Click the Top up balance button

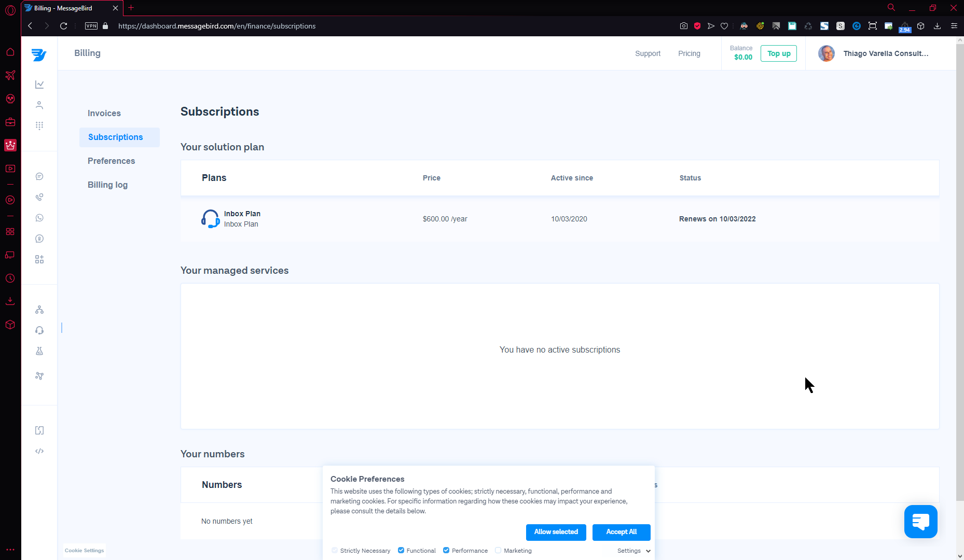(x=779, y=53)
